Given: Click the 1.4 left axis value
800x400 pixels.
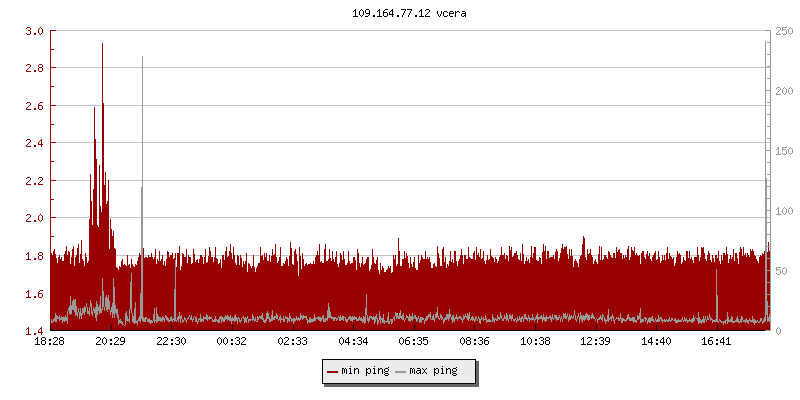Looking at the screenshot, I should pyautogui.click(x=34, y=331).
